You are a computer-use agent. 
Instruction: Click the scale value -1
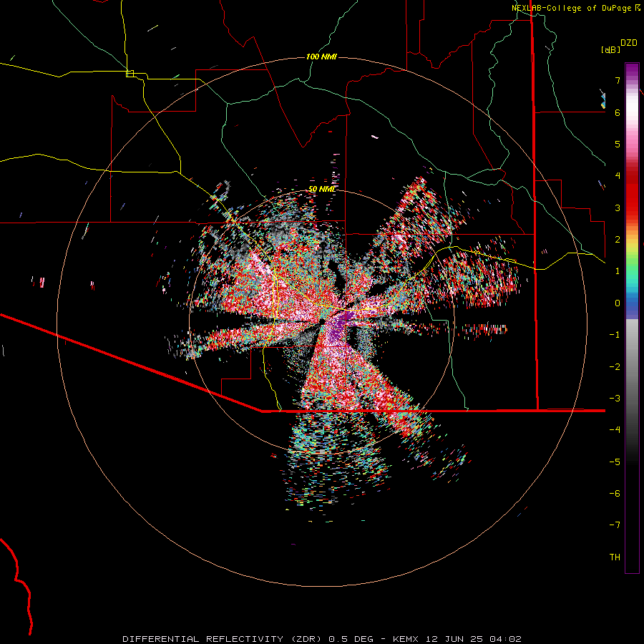click(x=615, y=335)
